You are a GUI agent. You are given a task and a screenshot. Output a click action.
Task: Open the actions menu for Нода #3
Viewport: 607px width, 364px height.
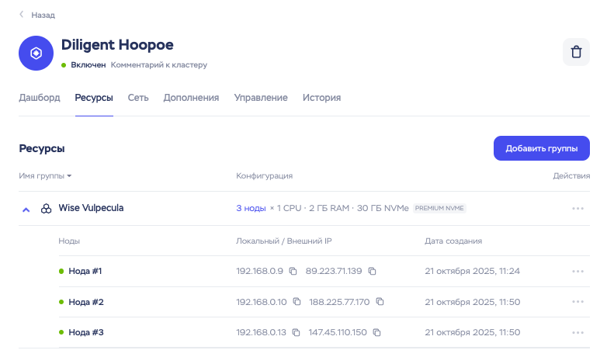pos(577,333)
